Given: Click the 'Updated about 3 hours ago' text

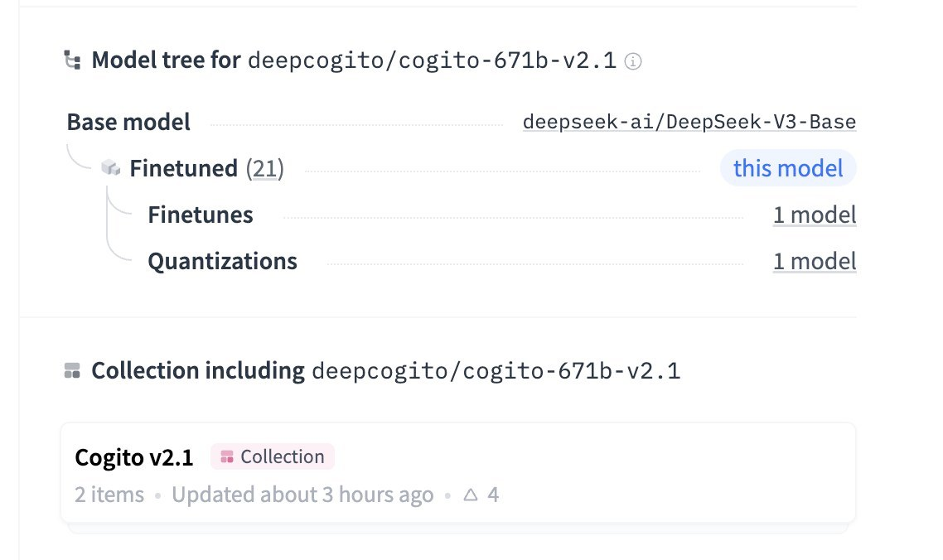Looking at the screenshot, I should tap(302, 495).
